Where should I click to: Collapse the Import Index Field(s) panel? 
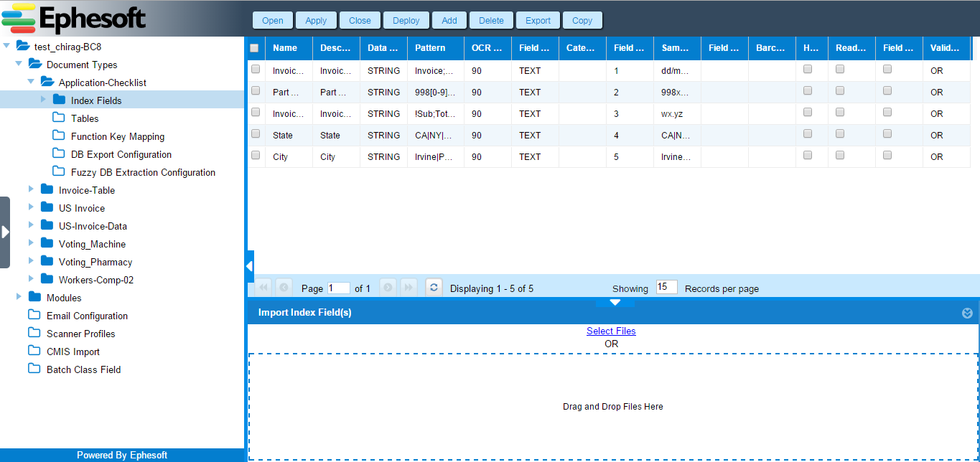point(967,313)
